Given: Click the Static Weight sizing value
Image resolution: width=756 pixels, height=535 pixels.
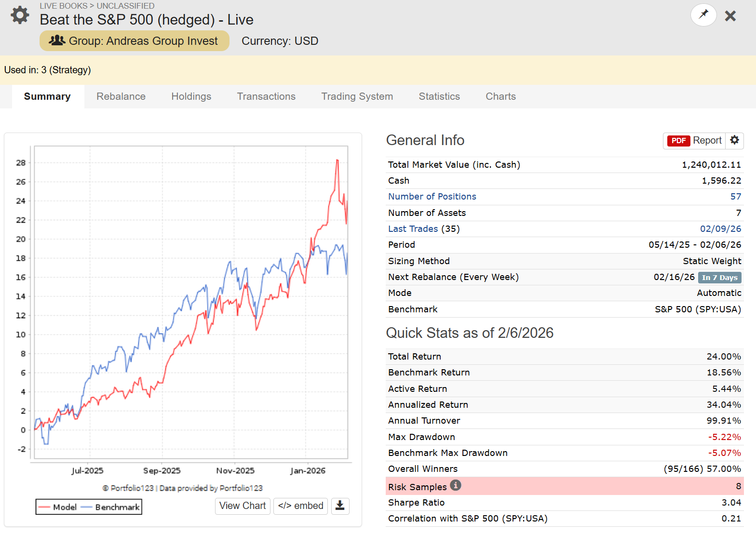Looking at the screenshot, I should [712, 261].
